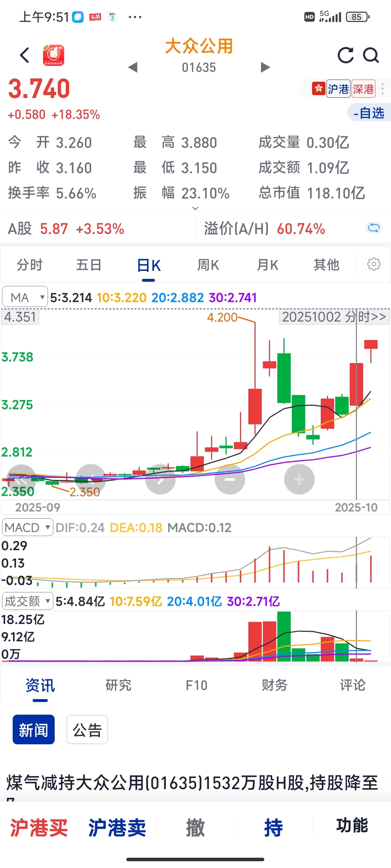Tap the 沪港 market badge
Image resolution: width=391 pixels, height=868 pixels.
pos(338,89)
